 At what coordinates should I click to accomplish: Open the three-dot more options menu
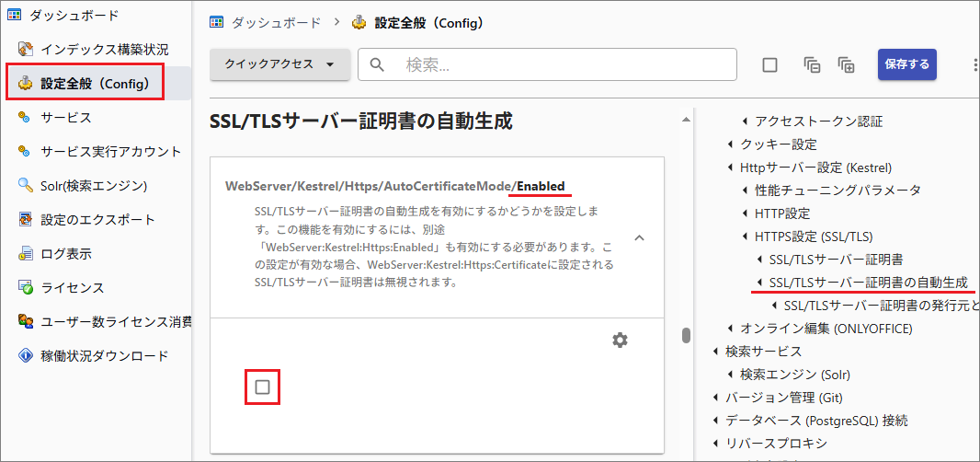click(x=974, y=64)
